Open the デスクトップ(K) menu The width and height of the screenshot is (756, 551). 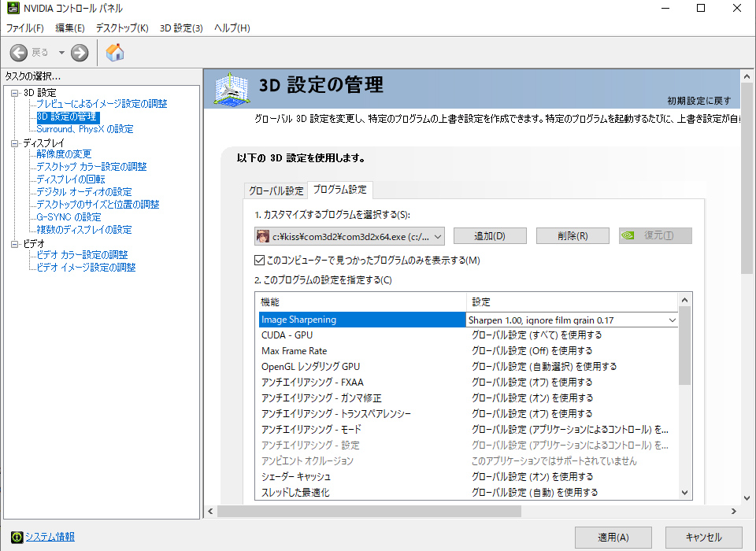(x=122, y=28)
